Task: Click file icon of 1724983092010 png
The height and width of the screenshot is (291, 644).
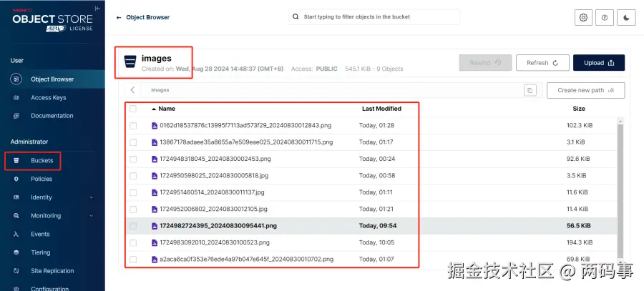Action: pos(155,242)
